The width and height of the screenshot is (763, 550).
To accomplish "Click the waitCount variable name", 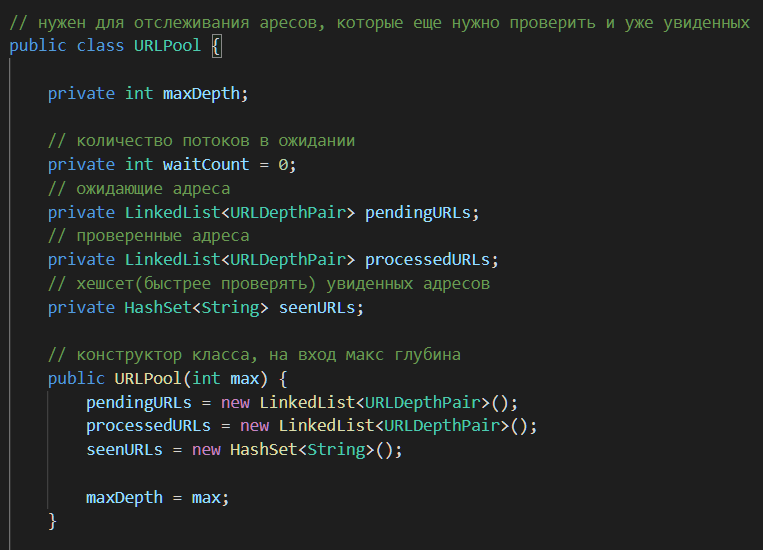I will [206, 165].
